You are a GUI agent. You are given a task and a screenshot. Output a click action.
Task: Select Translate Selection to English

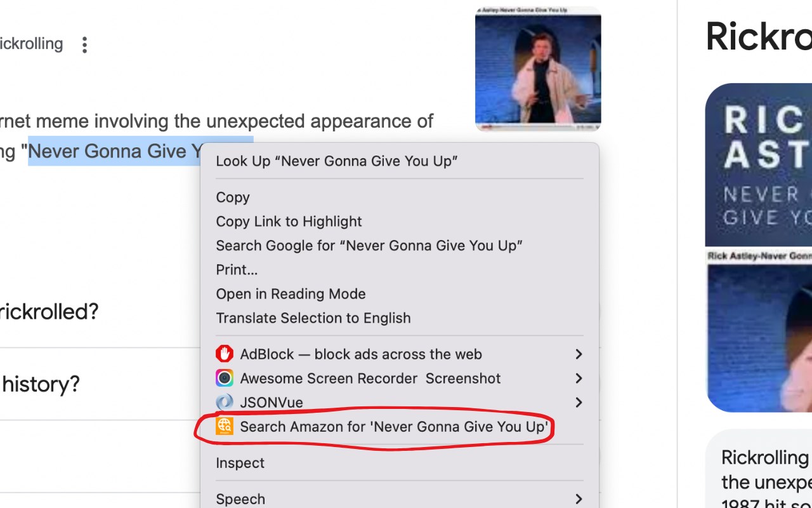(x=313, y=318)
